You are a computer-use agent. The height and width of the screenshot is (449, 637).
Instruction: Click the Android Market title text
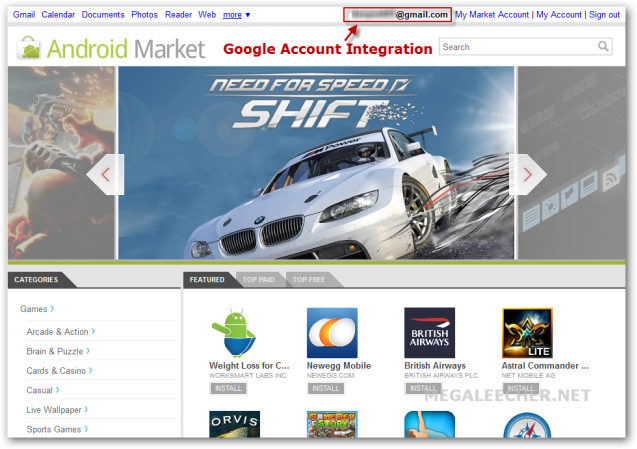126,49
